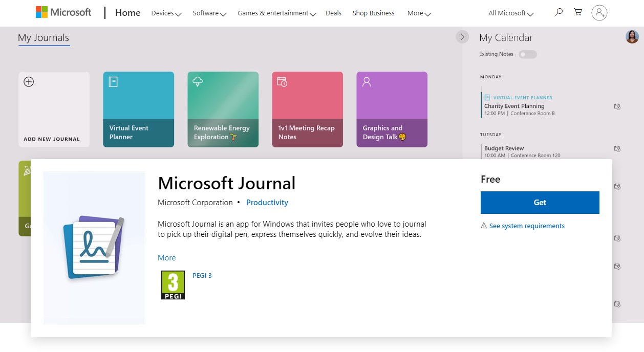Click the My Calendar heading
The image size is (644, 352).
(506, 38)
